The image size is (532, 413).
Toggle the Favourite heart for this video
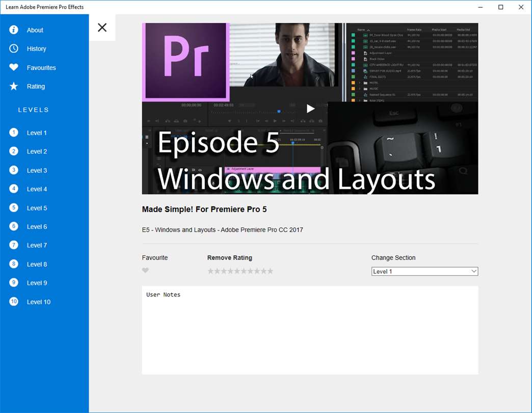(145, 270)
